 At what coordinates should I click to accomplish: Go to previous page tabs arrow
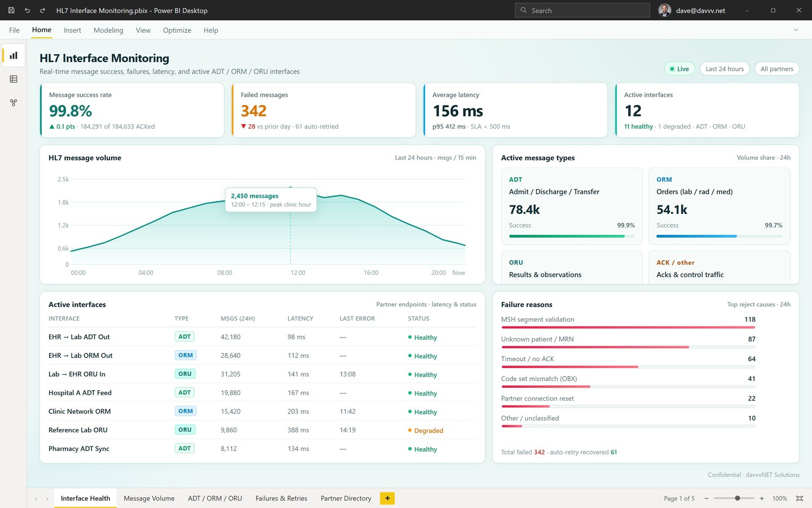36,499
